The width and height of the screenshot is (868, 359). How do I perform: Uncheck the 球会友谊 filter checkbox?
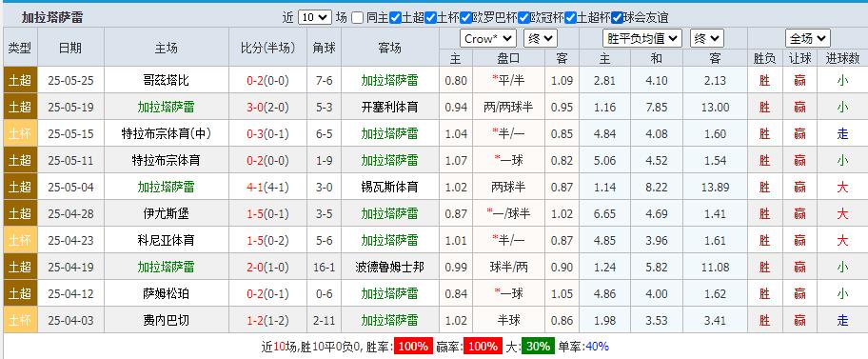coord(617,18)
